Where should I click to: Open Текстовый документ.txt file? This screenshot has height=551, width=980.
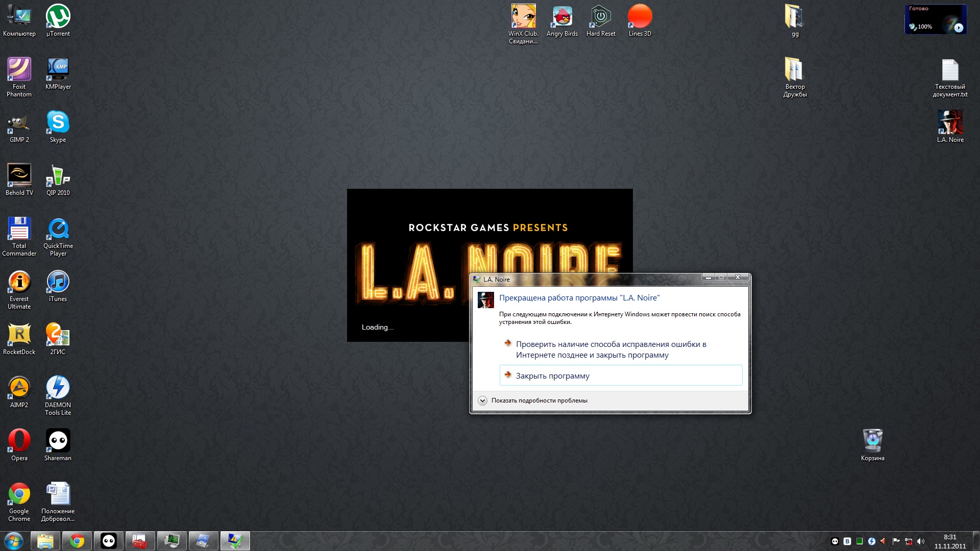[x=950, y=77]
